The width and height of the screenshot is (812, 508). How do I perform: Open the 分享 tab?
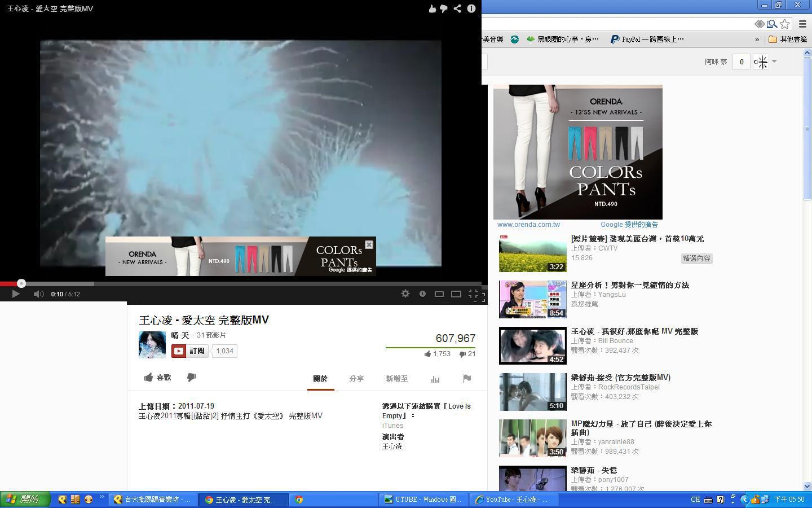pyautogui.click(x=356, y=379)
